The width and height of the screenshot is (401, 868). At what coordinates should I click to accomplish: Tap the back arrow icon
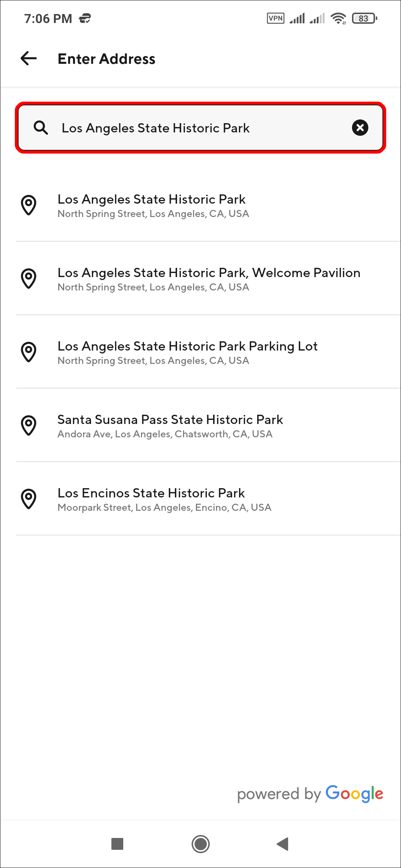point(29,59)
